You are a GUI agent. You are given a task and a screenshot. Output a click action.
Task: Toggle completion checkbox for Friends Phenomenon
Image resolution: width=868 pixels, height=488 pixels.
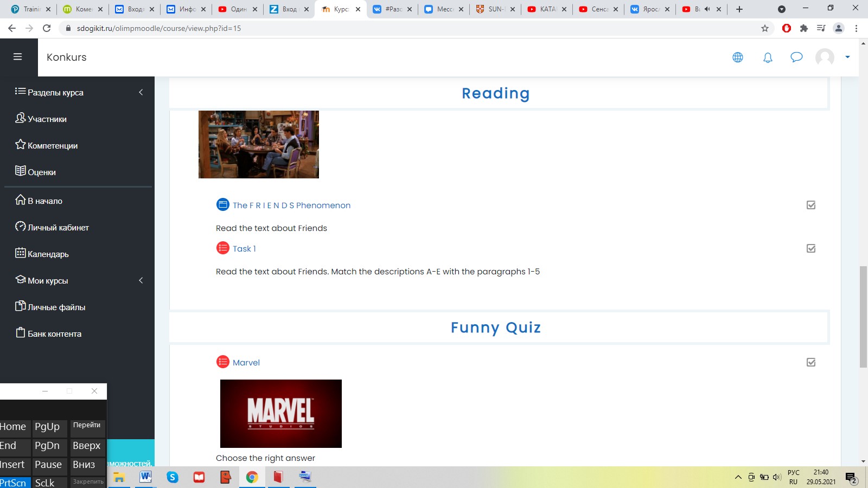coord(811,205)
